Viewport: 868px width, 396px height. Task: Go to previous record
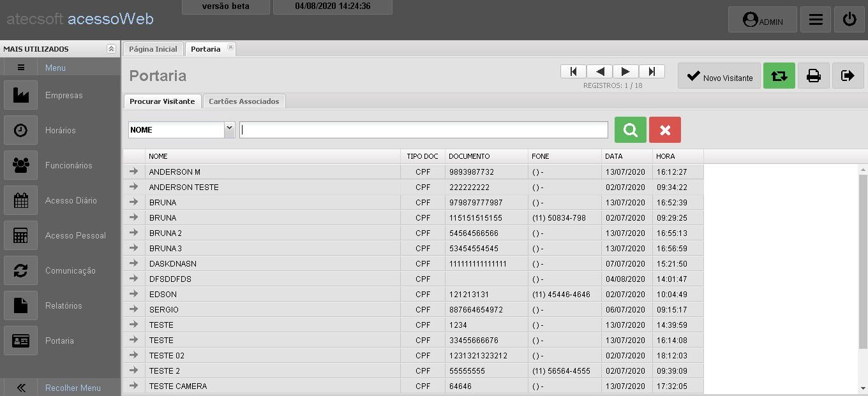pos(599,71)
